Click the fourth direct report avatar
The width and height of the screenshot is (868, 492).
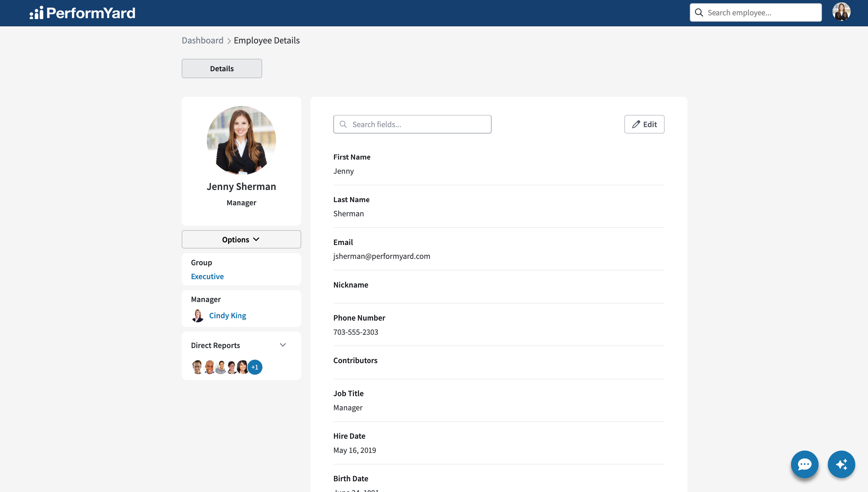coord(231,367)
